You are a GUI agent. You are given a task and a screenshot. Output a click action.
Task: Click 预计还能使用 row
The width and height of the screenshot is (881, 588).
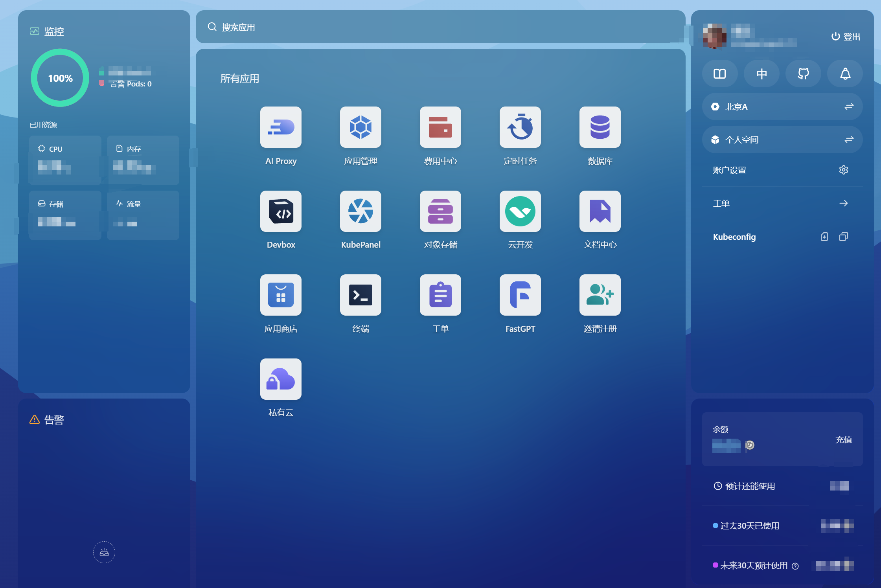click(x=782, y=486)
